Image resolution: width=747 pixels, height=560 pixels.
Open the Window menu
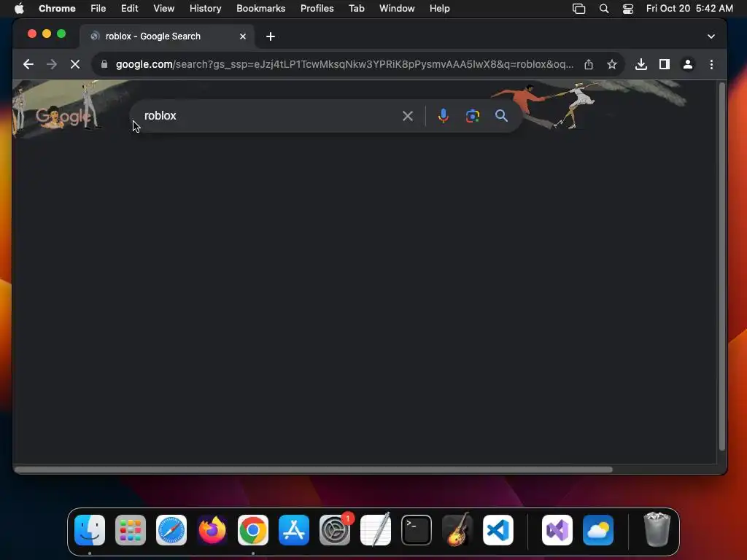click(397, 9)
